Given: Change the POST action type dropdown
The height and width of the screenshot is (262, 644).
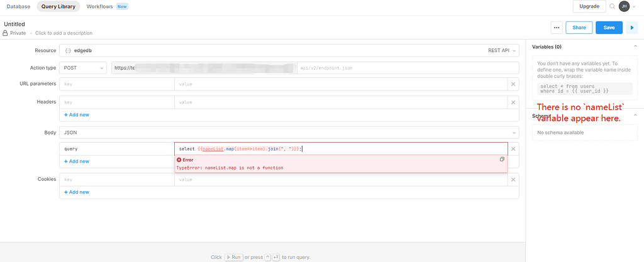Looking at the screenshot, I should pos(84,68).
